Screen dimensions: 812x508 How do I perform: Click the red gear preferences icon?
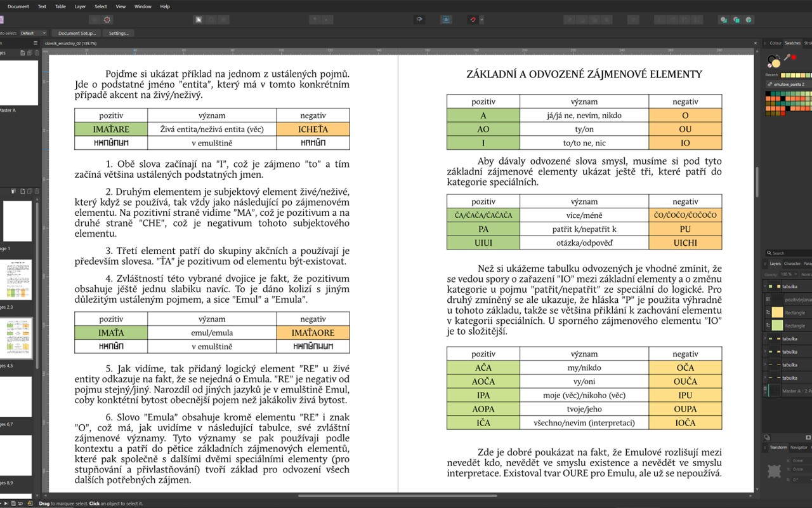(107, 20)
